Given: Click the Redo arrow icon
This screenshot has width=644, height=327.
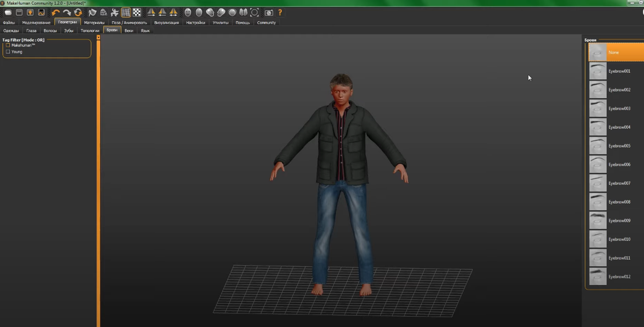Looking at the screenshot, I should click(x=67, y=12).
